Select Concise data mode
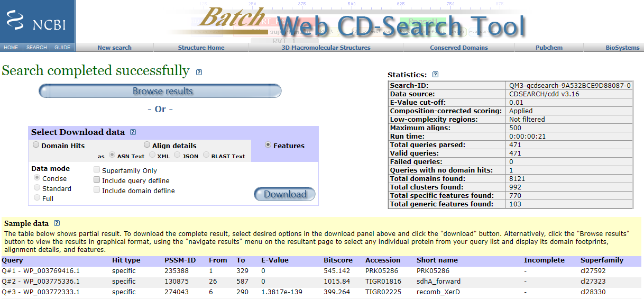Viewport: 644px width, 299px height. tap(37, 178)
